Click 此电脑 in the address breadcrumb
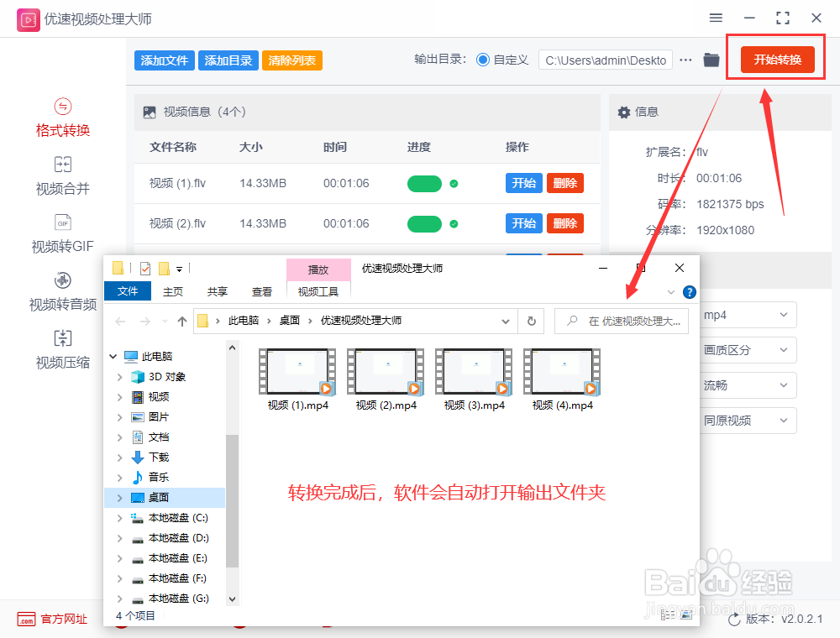This screenshot has height=638, width=840. (x=244, y=321)
